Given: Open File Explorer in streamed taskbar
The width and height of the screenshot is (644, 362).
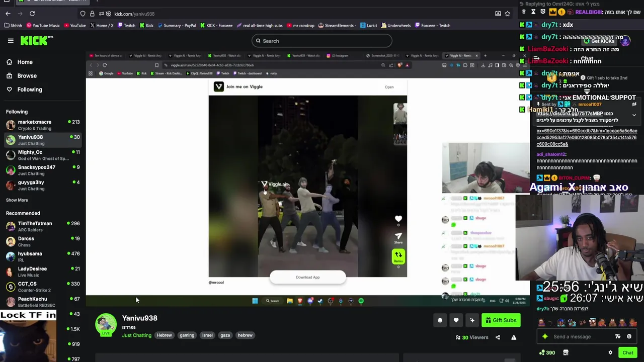Looking at the screenshot, I should [x=290, y=301].
